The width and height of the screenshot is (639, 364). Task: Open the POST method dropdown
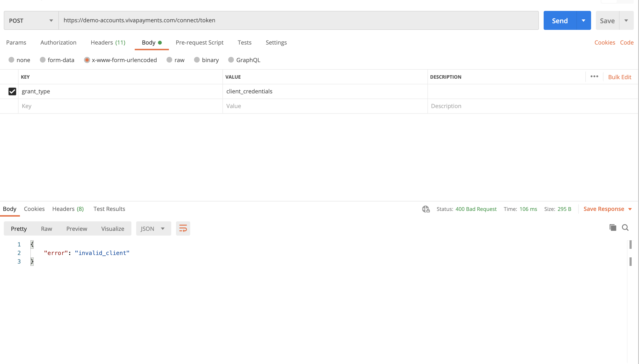pos(31,21)
